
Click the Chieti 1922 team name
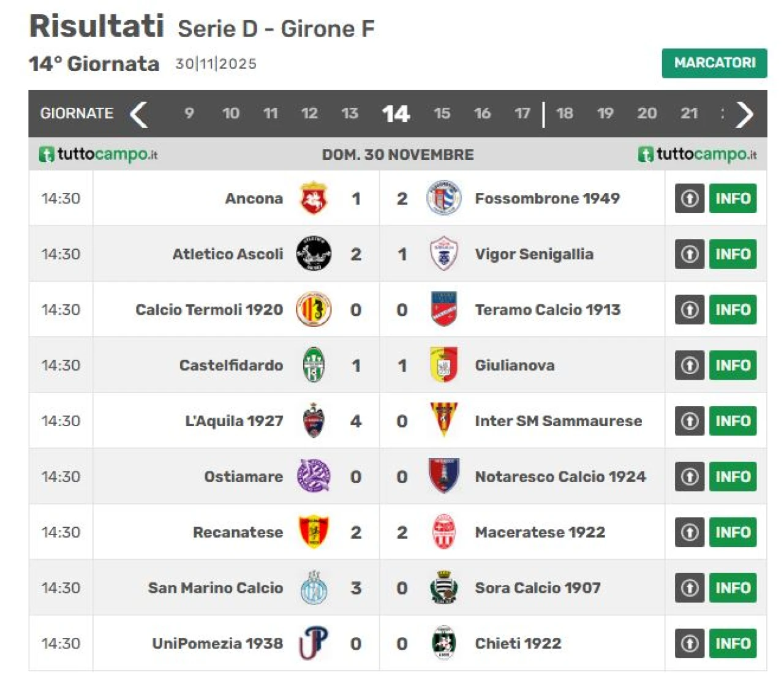518,643
